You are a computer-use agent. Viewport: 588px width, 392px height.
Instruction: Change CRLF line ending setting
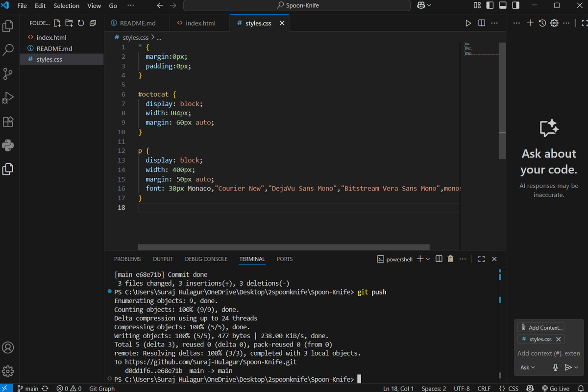pos(484,388)
